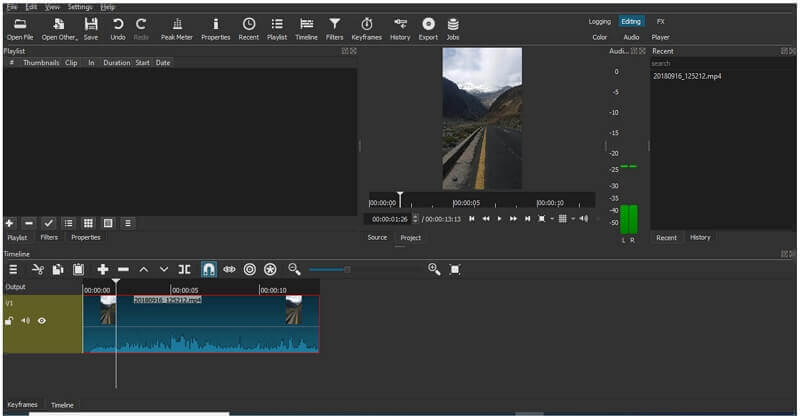Toggle Ripple all tracks button
Screen dimensions: 800x419
pyautogui.click(x=270, y=269)
